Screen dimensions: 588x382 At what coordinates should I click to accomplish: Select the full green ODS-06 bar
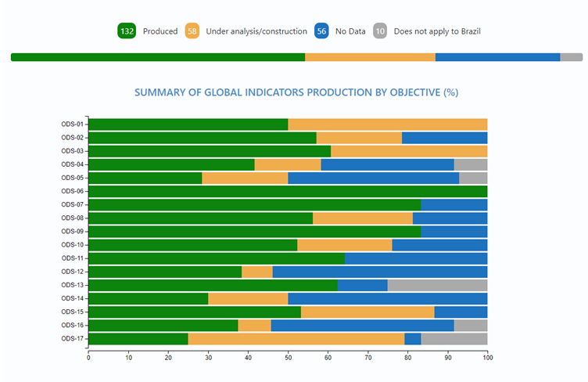pyautogui.click(x=288, y=191)
